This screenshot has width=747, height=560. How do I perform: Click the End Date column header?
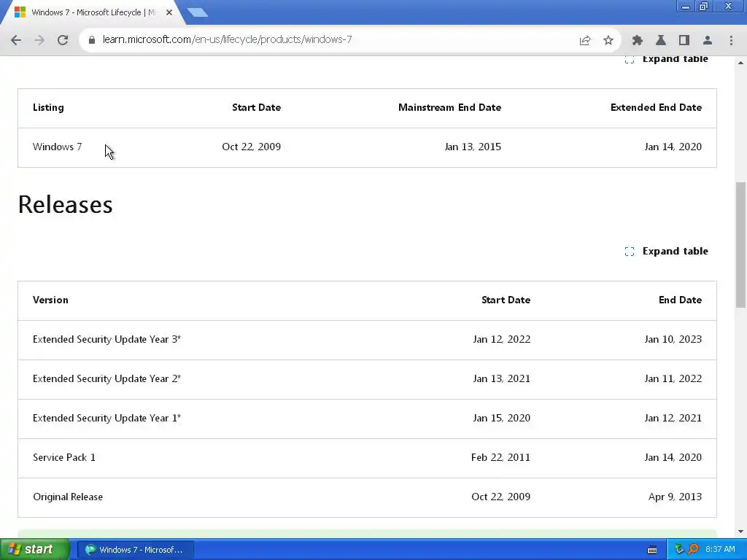[x=680, y=300]
